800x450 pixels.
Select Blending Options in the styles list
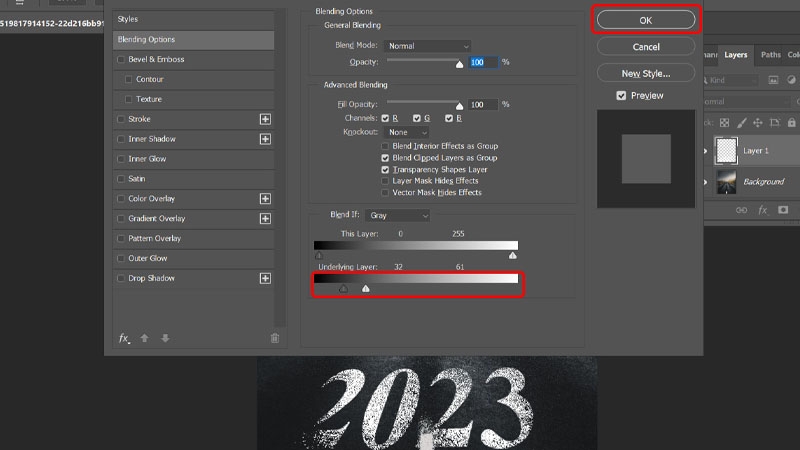pos(193,40)
